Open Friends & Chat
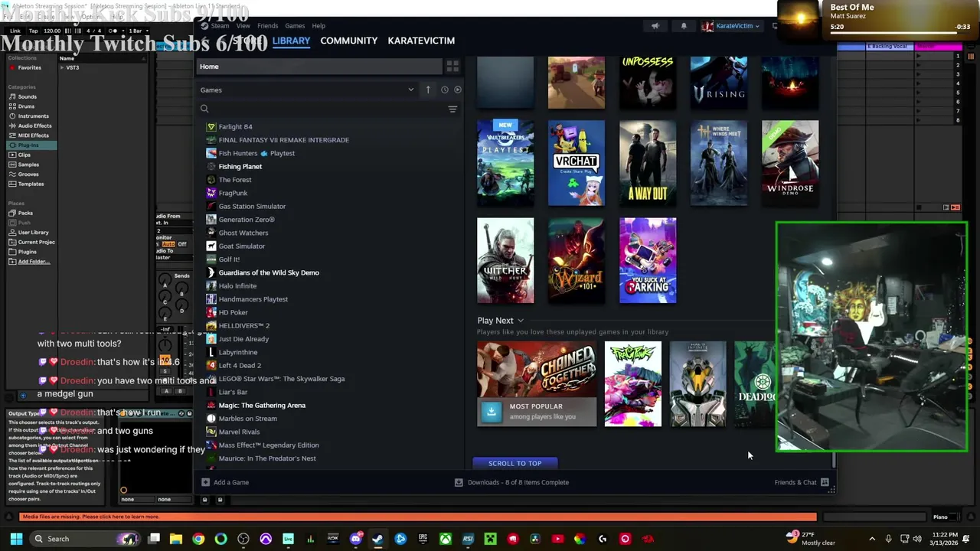Image resolution: width=980 pixels, height=551 pixels. 802,482
